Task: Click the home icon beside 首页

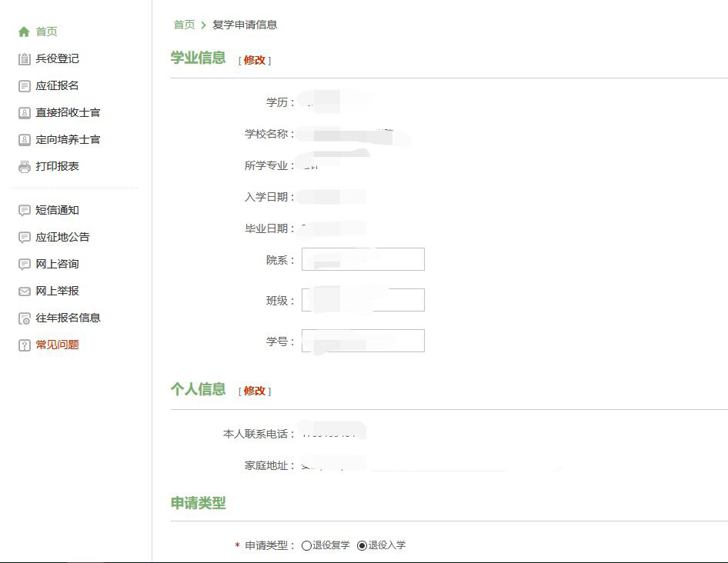Action: pyautogui.click(x=24, y=32)
